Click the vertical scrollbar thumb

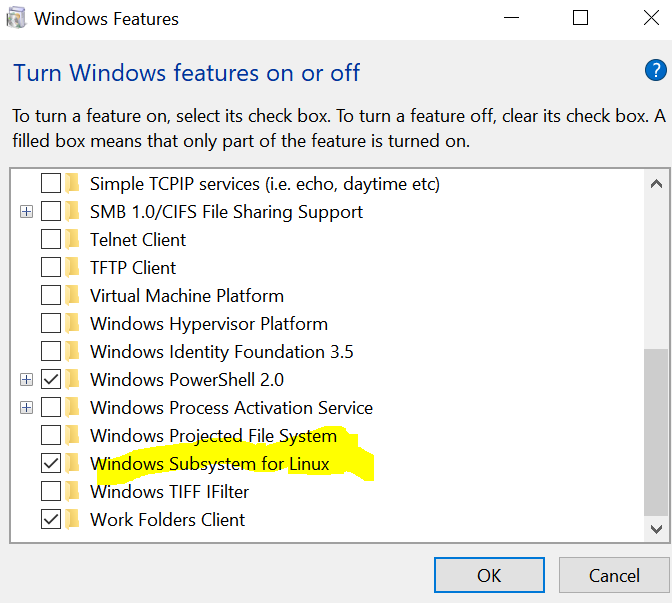(x=656, y=432)
